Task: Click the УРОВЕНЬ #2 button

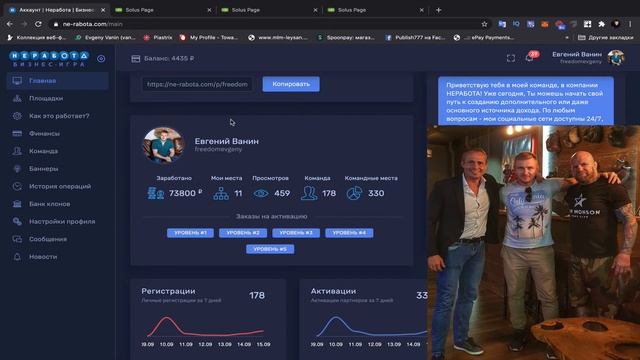Action: coord(243,233)
